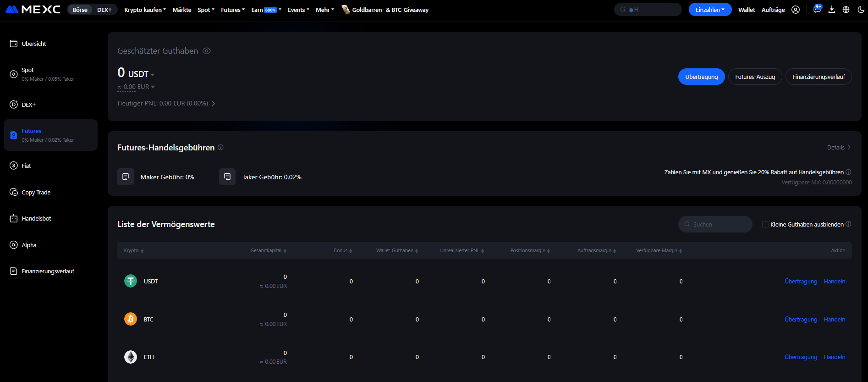Expand the Futures menu dropdown
Viewport: 868px width, 382px height.
pos(233,10)
